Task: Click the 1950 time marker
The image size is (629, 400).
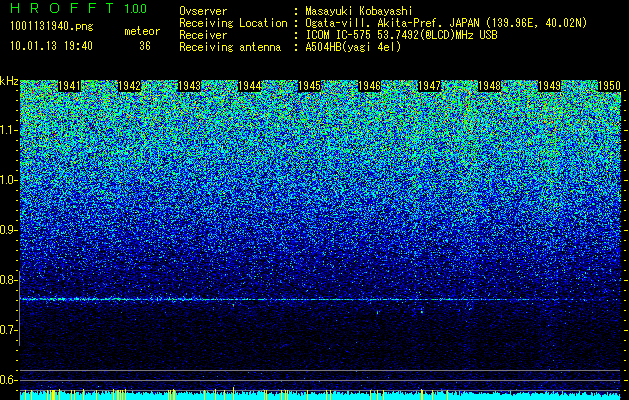Action: point(610,86)
